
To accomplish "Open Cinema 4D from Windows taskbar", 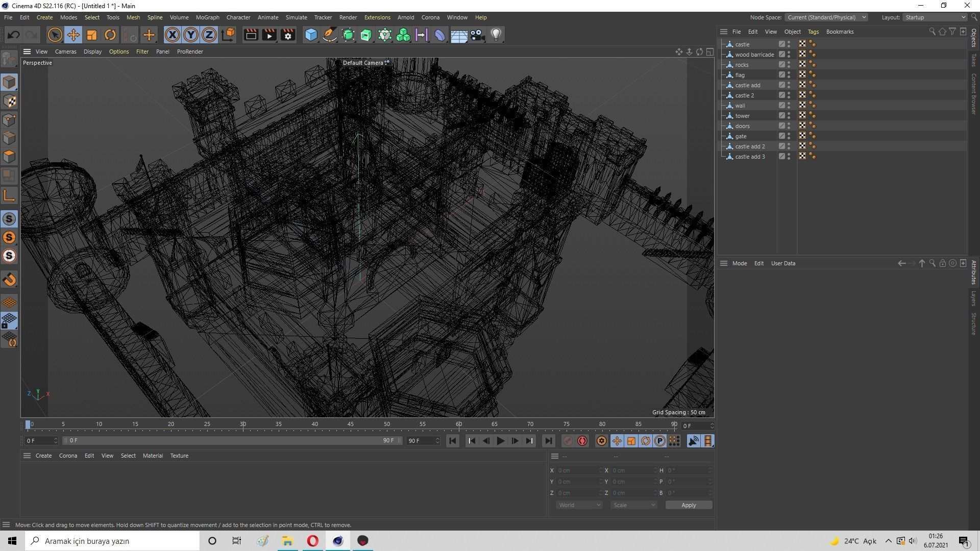I will (x=338, y=541).
